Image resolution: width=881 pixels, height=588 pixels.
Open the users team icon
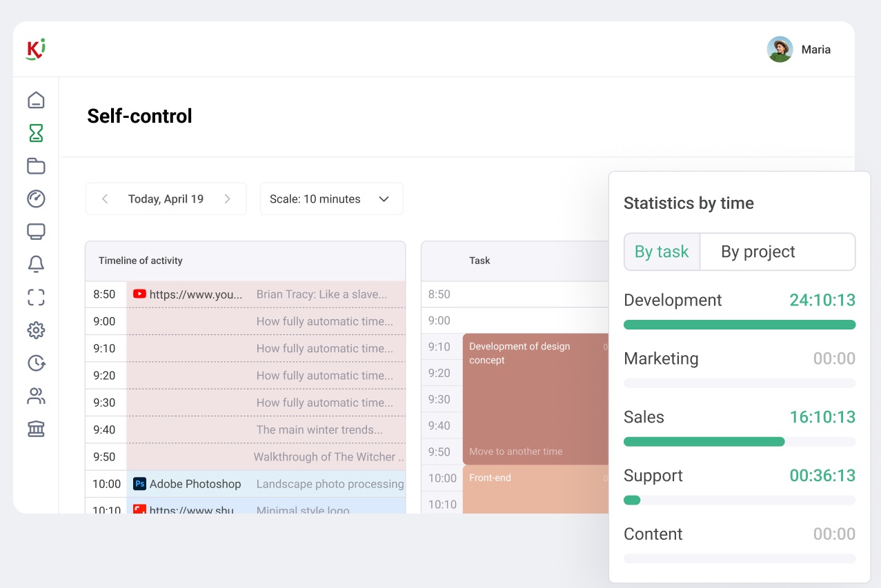click(x=36, y=396)
